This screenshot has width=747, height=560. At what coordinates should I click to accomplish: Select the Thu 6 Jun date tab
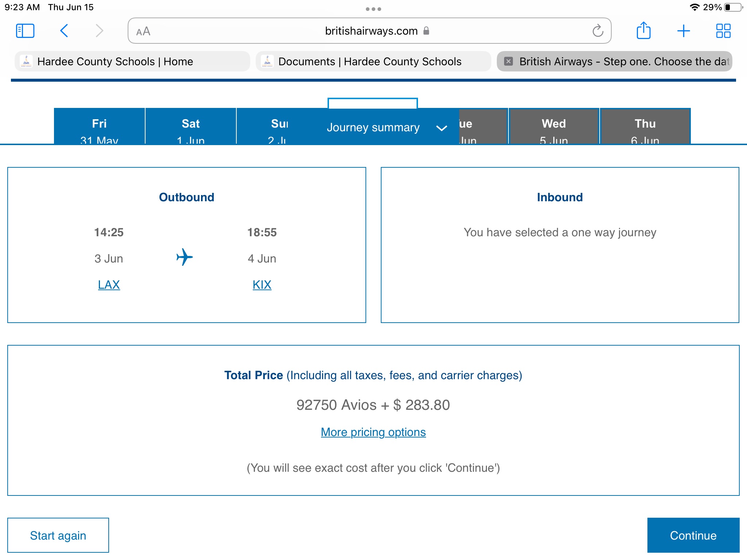[x=645, y=126]
